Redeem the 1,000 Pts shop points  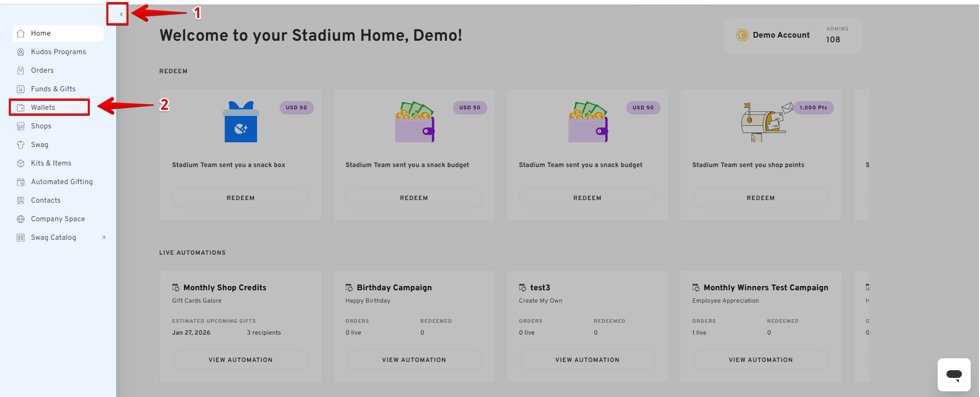[761, 198]
